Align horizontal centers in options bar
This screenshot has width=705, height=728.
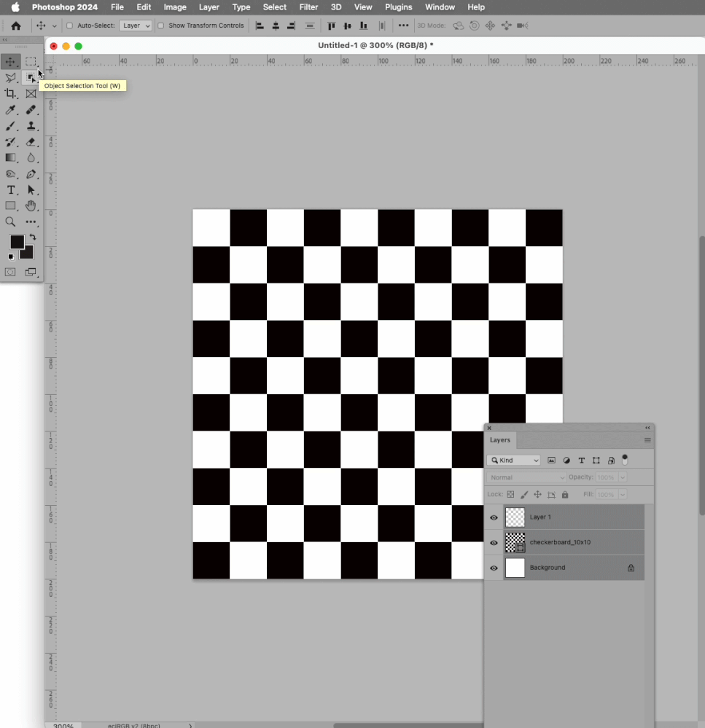tap(276, 26)
